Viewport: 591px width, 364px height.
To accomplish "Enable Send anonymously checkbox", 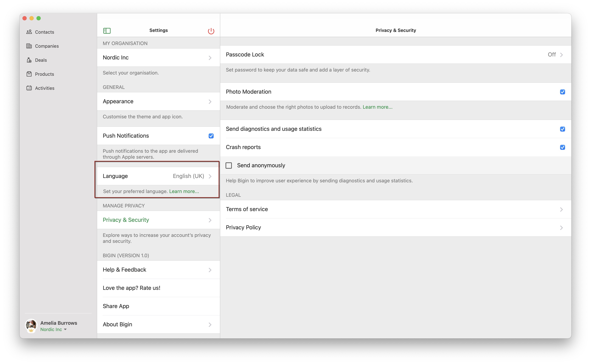I will 229,165.
